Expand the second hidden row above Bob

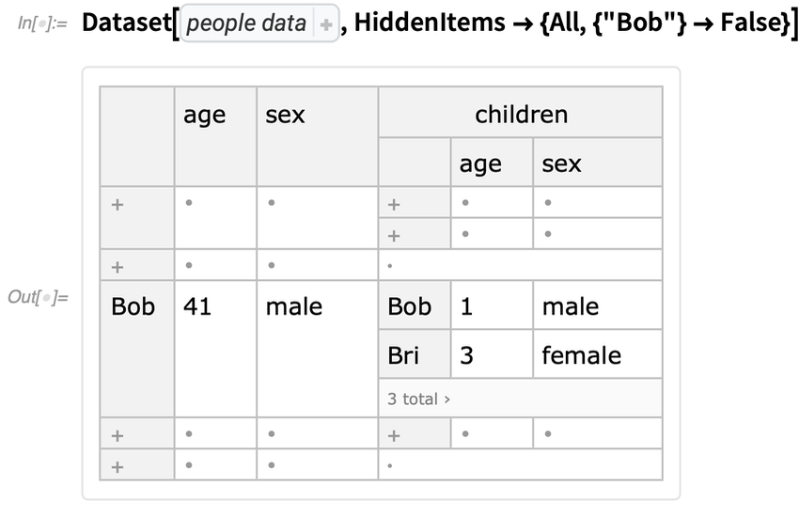(x=117, y=266)
